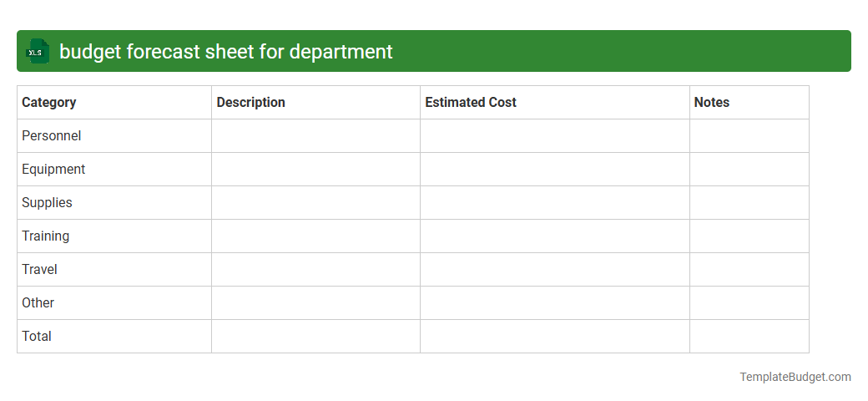Click the Estimated Cost cell for Travel

coord(555,269)
